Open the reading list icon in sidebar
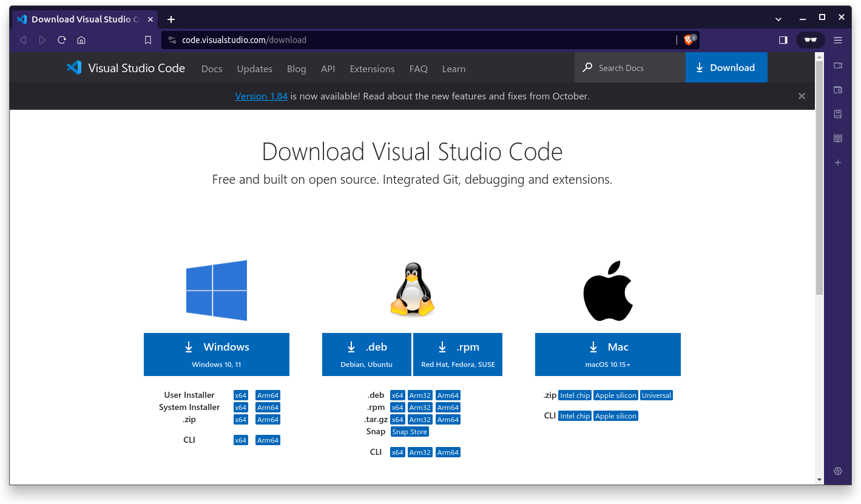This screenshot has width=861, height=504. [838, 138]
